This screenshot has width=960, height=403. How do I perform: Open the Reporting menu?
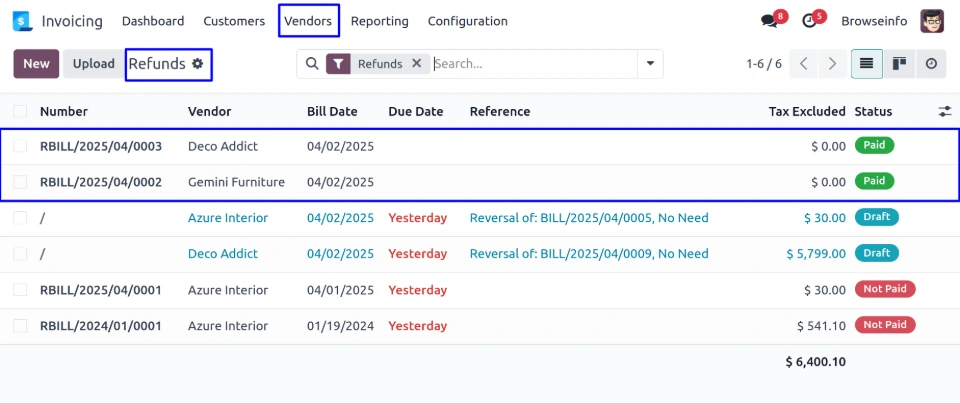click(379, 21)
